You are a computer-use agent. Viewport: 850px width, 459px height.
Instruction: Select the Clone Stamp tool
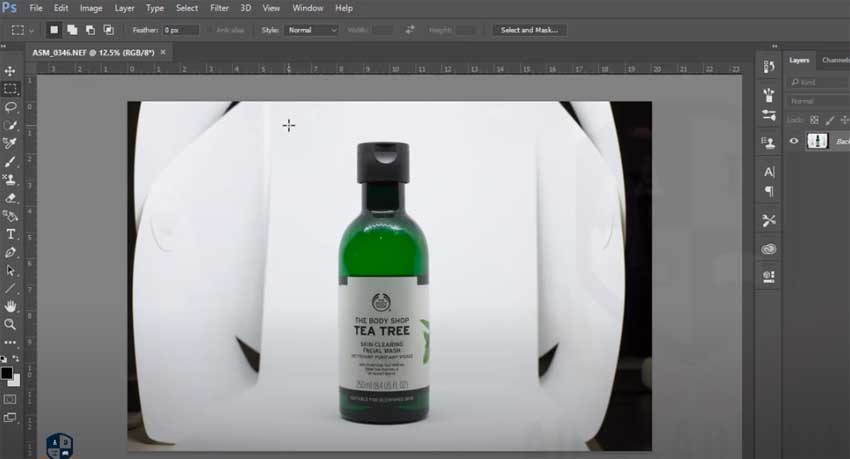10,179
